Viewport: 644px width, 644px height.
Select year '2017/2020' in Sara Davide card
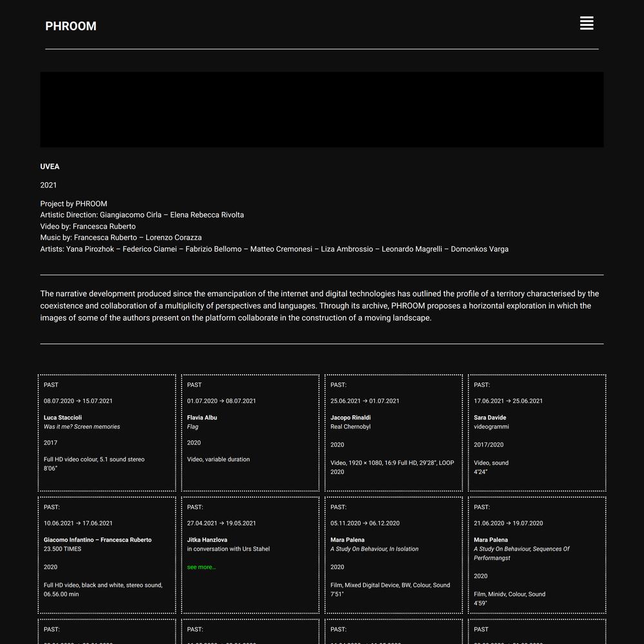(x=488, y=445)
